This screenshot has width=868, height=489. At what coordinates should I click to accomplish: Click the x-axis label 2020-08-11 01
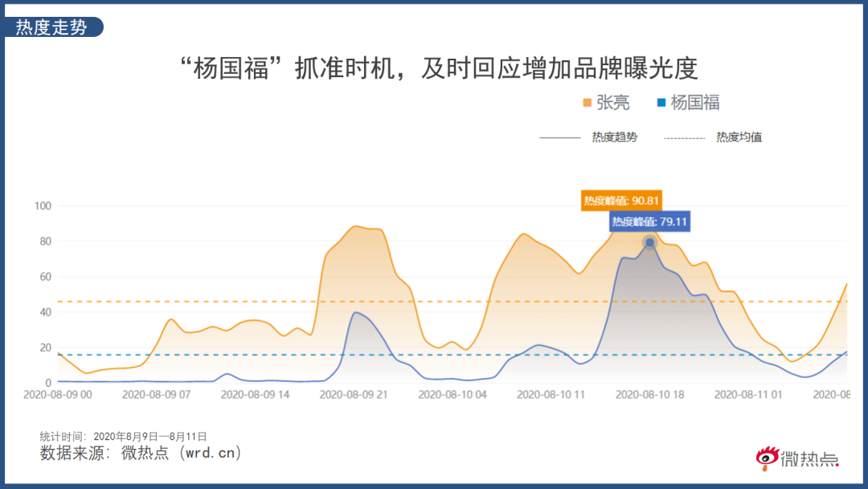point(748,395)
